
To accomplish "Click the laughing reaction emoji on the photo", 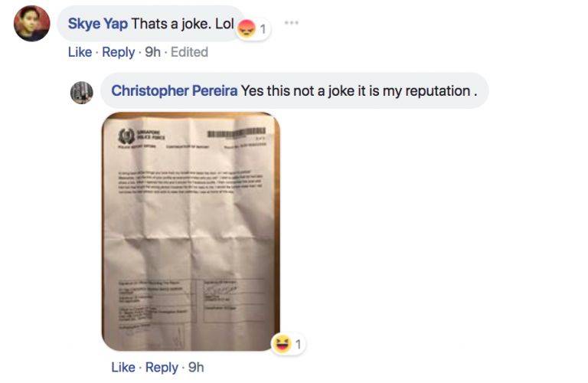I will (282, 343).
